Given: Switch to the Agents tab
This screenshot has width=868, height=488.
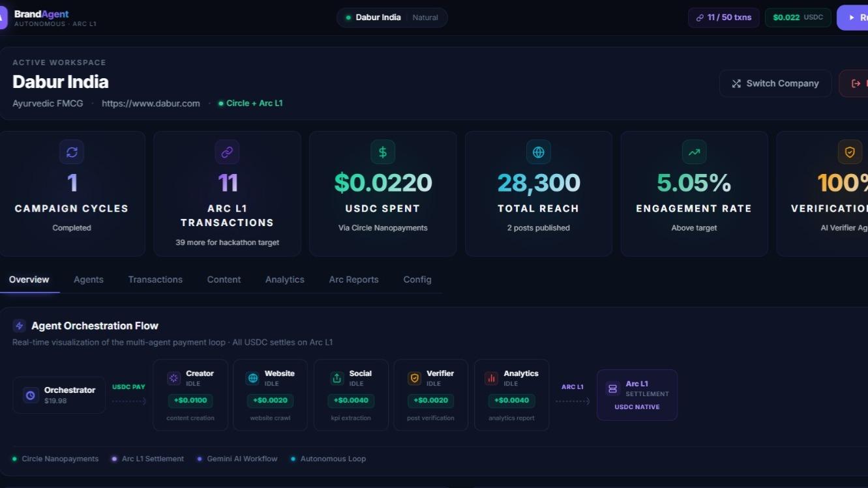Looking at the screenshot, I should click(x=89, y=280).
